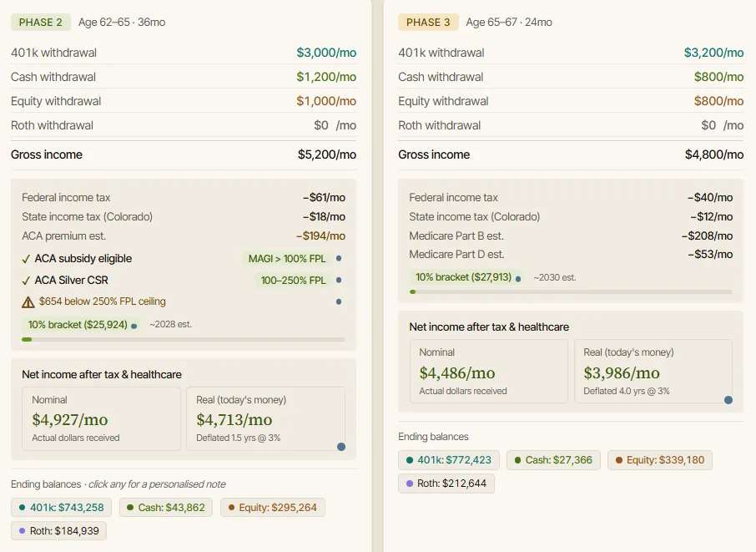Click the Medicare Part D est. –$53/mo amount
The image size is (756, 552).
click(710, 254)
